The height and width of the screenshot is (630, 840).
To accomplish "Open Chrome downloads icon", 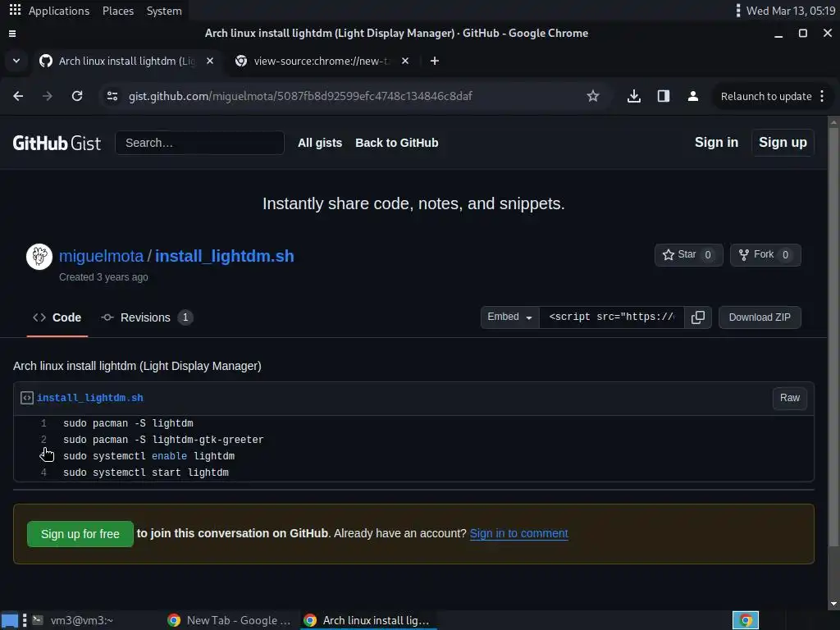I will tap(634, 97).
